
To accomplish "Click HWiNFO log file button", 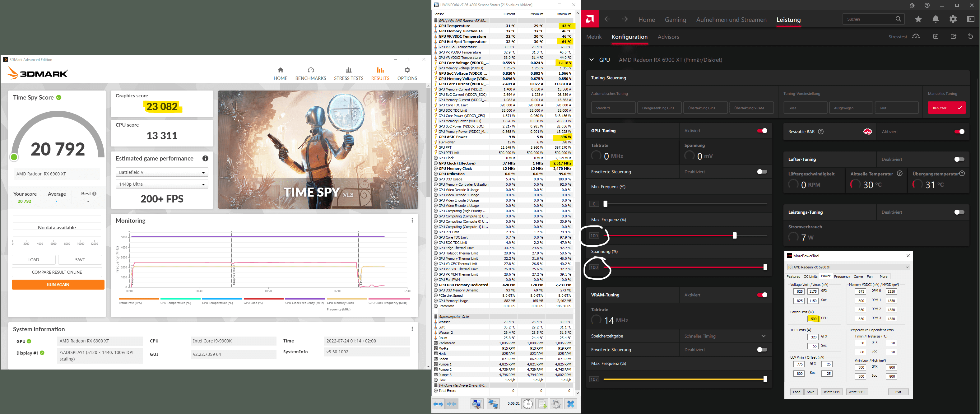I will click(542, 404).
